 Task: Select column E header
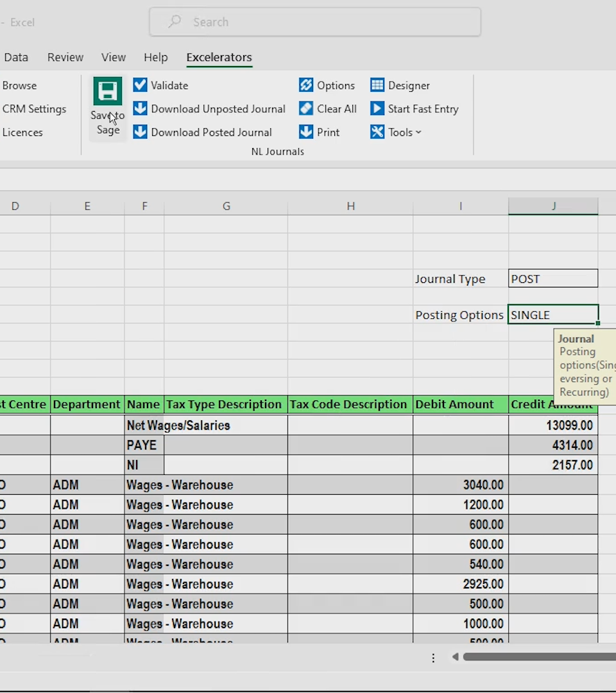[x=87, y=206]
